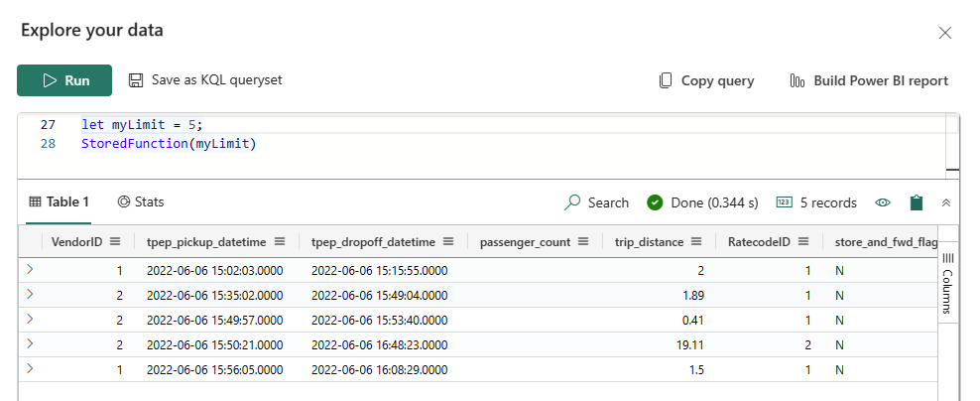Save query as KQL queryset

tap(206, 80)
